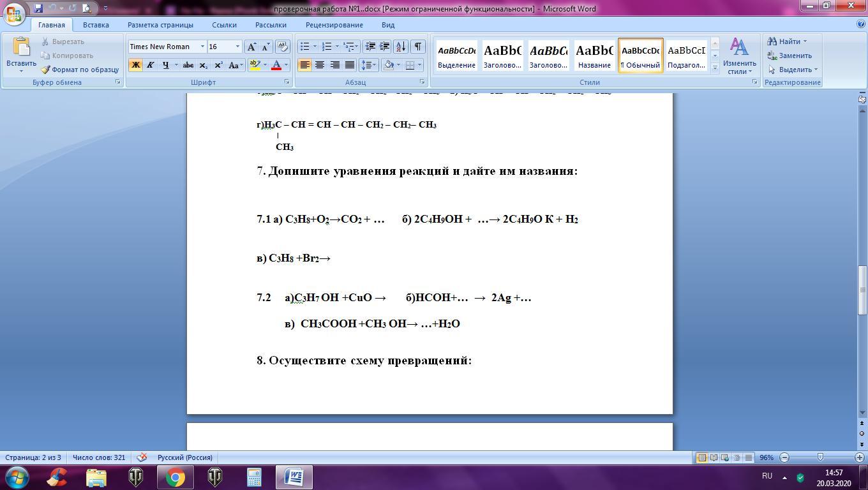Viewport: 868px width, 490px height.
Task: Expand the multilevel list dropdown
Action: click(355, 47)
